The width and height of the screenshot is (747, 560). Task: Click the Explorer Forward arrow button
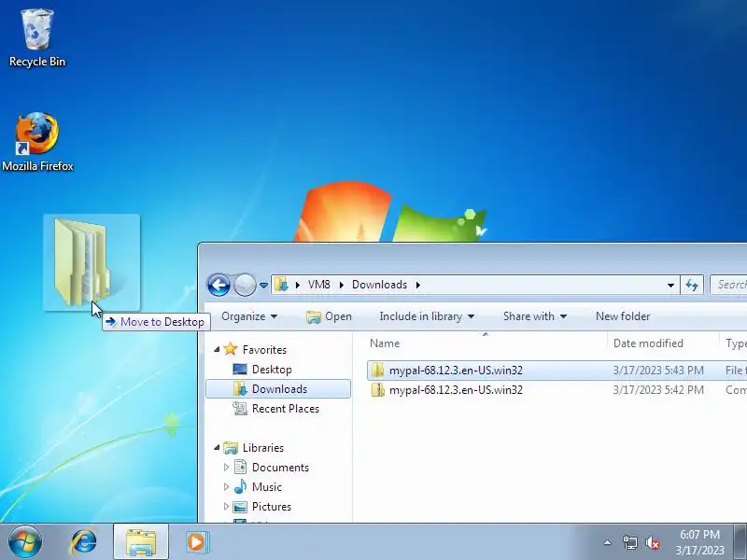click(x=245, y=285)
